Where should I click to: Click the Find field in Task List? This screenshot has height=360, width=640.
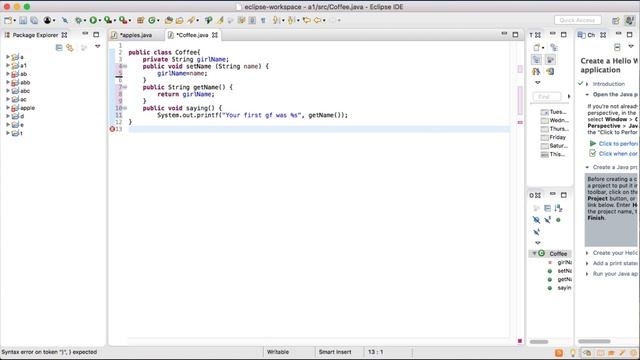pos(547,97)
